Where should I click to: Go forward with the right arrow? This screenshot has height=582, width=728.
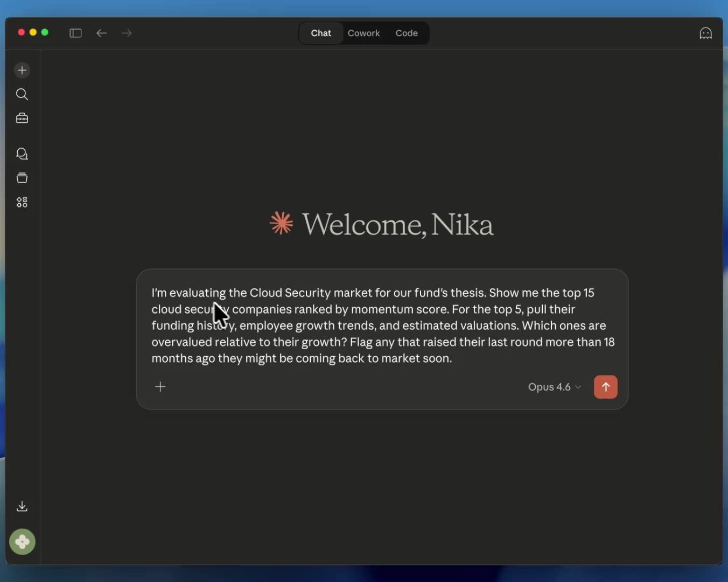pos(127,33)
